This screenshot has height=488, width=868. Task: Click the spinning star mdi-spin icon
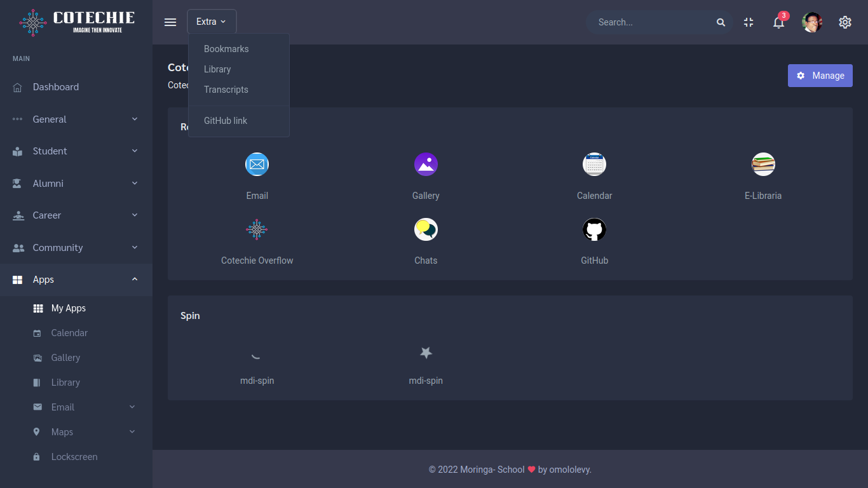426,353
